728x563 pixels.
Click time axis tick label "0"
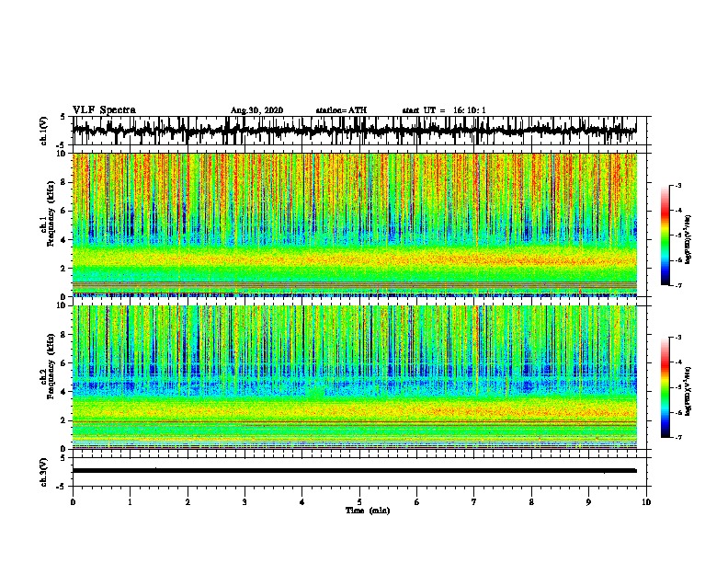click(73, 502)
